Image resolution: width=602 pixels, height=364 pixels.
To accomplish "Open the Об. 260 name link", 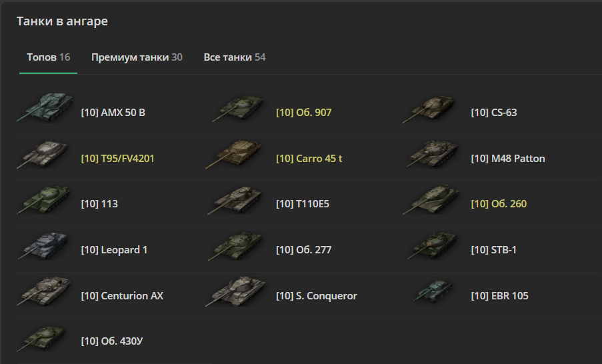I will point(498,204).
